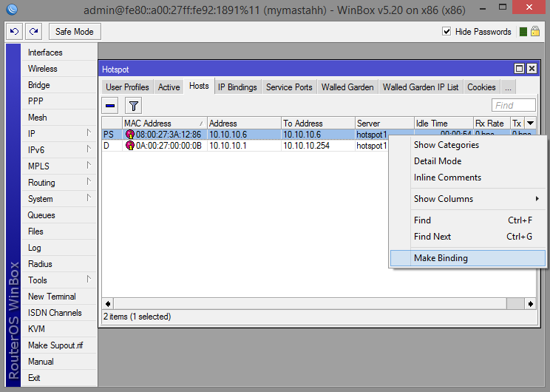The height and width of the screenshot is (392, 550).
Task: Select the Hosts tab
Action: (x=199, y=86)
